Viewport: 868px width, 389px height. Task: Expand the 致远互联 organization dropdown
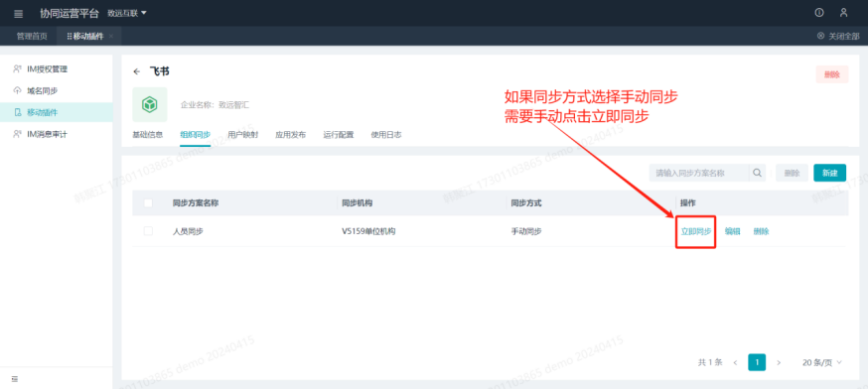tap(127, 13)
